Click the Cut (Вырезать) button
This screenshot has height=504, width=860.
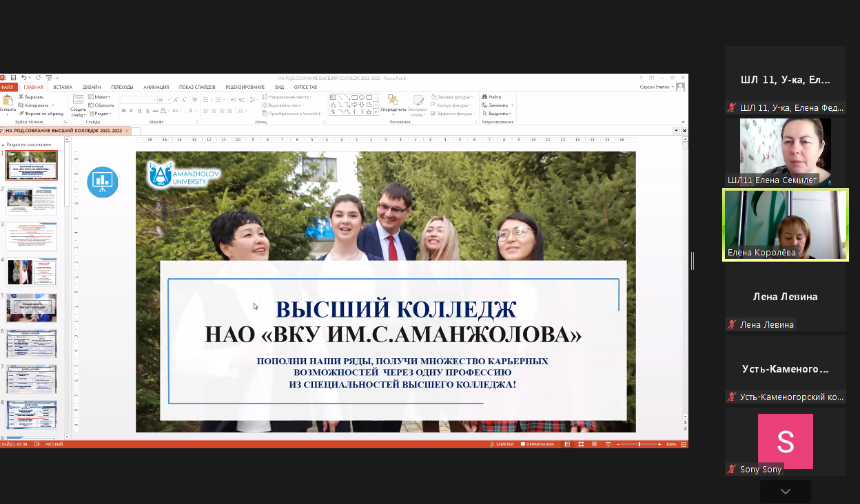tap(31, 97)
